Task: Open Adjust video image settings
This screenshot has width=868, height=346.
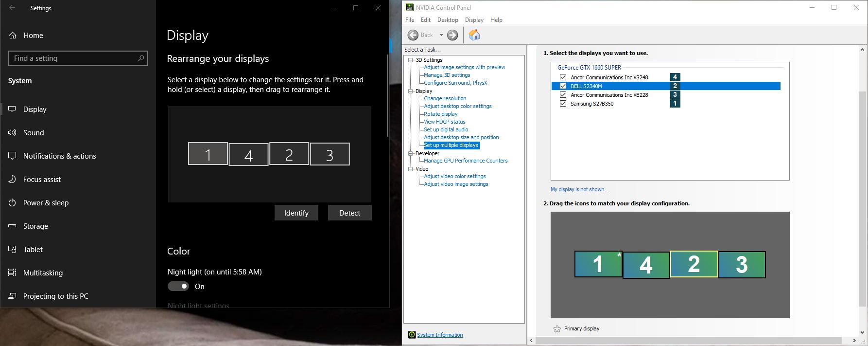Action: [456, 184]
